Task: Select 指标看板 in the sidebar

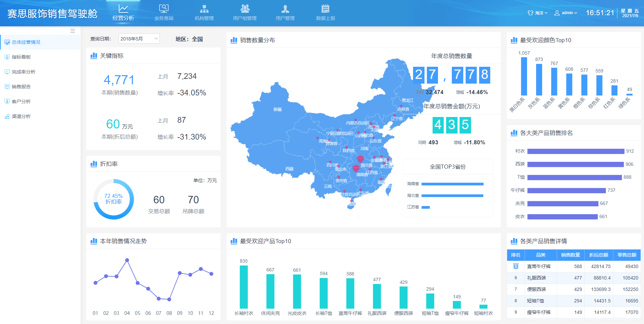Action: click(x=21, y=57)
